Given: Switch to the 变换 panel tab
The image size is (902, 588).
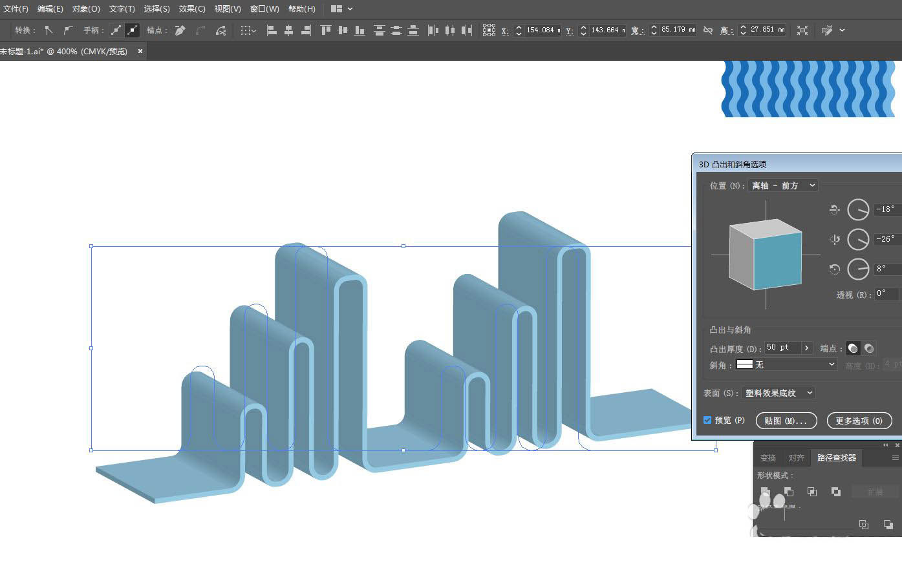Looking at the screenshot, I should 768,457.
